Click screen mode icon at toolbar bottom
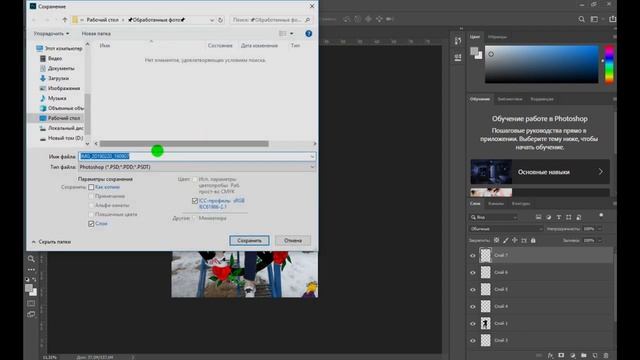The width and height of the screenshot is (640, 360). click(x=31, y=314)
